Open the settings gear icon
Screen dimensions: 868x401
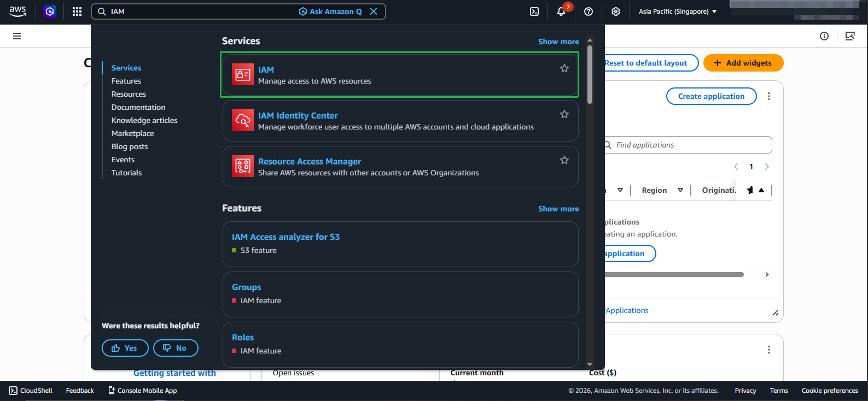pyautogui.click(x=616, y=11)
